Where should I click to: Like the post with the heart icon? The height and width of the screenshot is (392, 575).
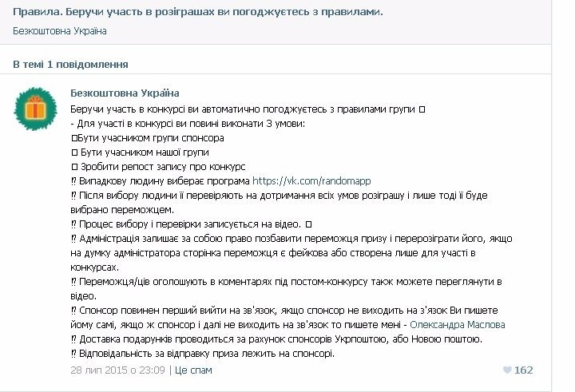508,370
